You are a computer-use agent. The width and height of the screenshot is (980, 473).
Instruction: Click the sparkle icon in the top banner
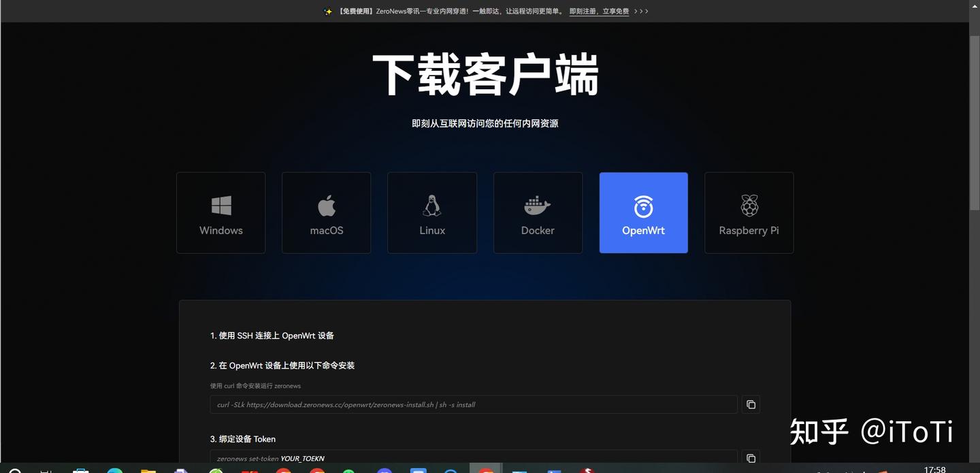(327, 11)
